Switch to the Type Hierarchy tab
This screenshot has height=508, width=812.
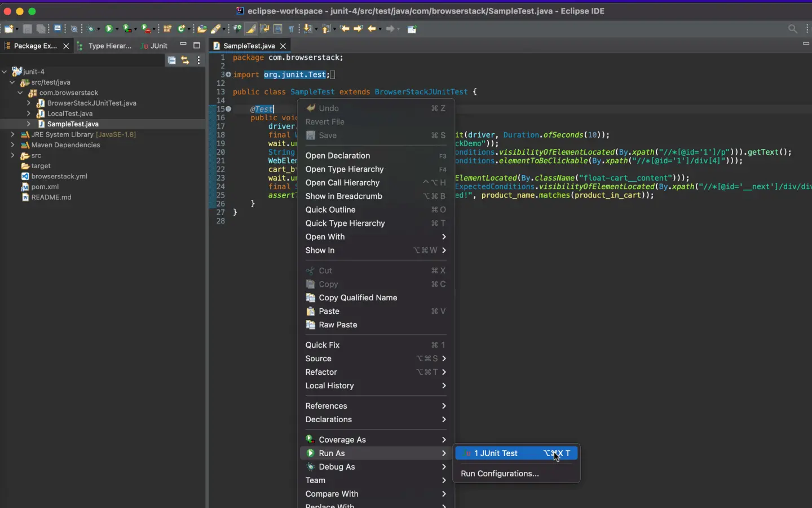point(109,46)
